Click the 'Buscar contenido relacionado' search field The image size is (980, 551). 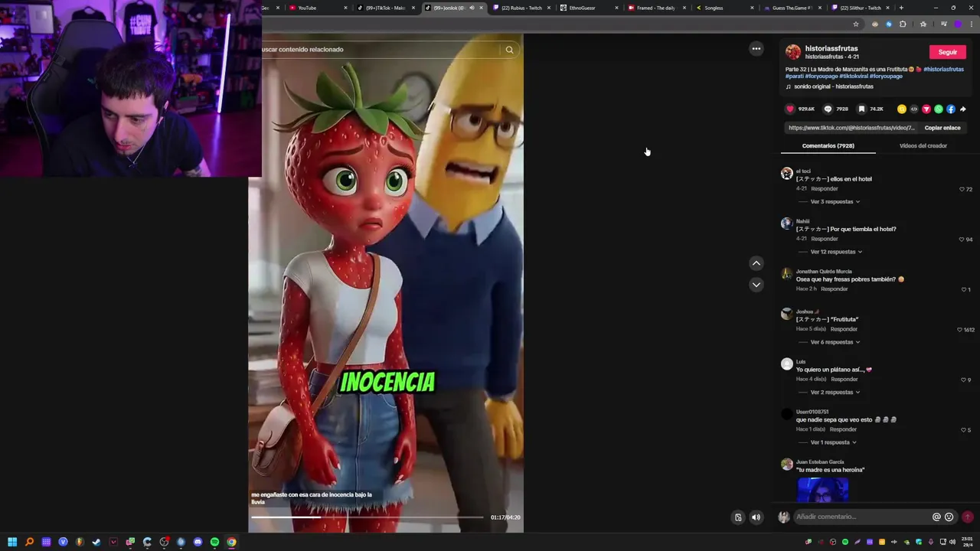click(381, 50)
